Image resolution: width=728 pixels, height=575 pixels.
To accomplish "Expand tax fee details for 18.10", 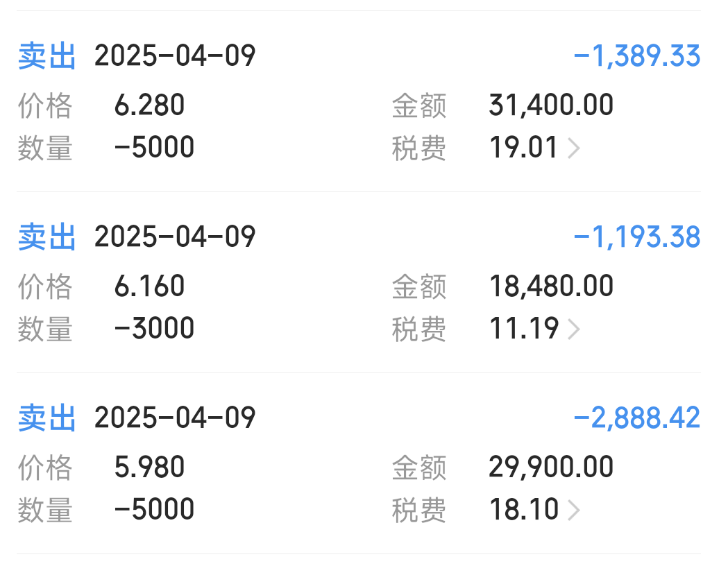I will point(575,510).
